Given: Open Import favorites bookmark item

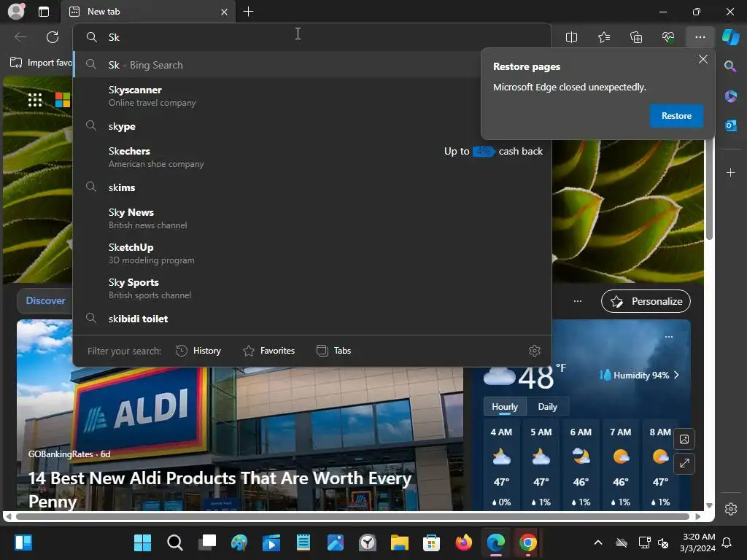Looking at the screenshot, I should [x=41, y=63].
